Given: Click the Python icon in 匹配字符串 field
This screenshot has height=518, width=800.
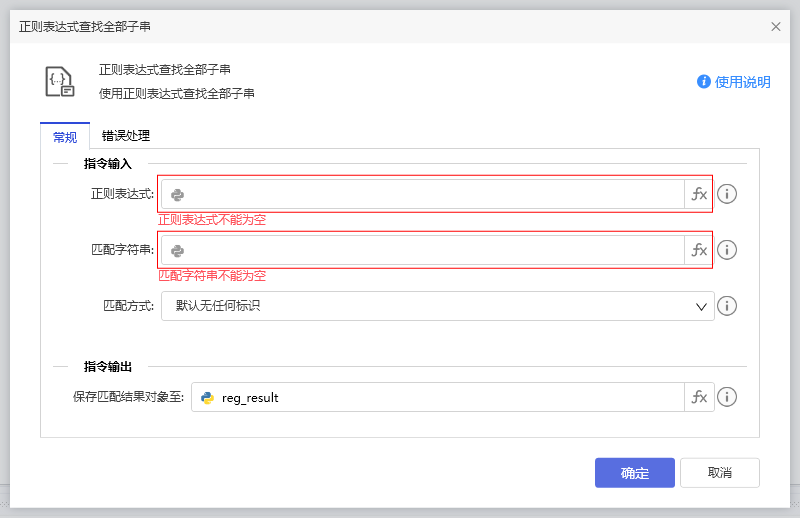Looking at the screenshot, I should click(177, 251).
